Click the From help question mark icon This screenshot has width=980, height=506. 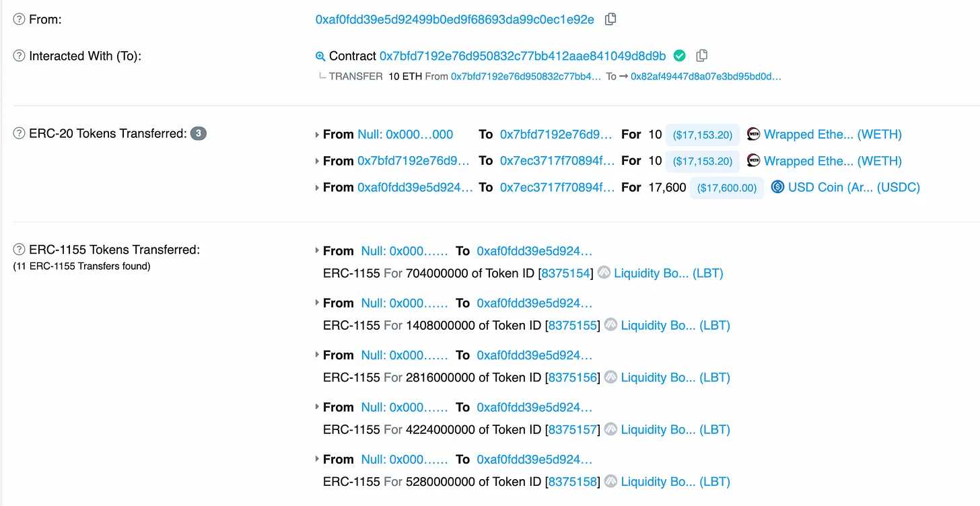point(19,20)
